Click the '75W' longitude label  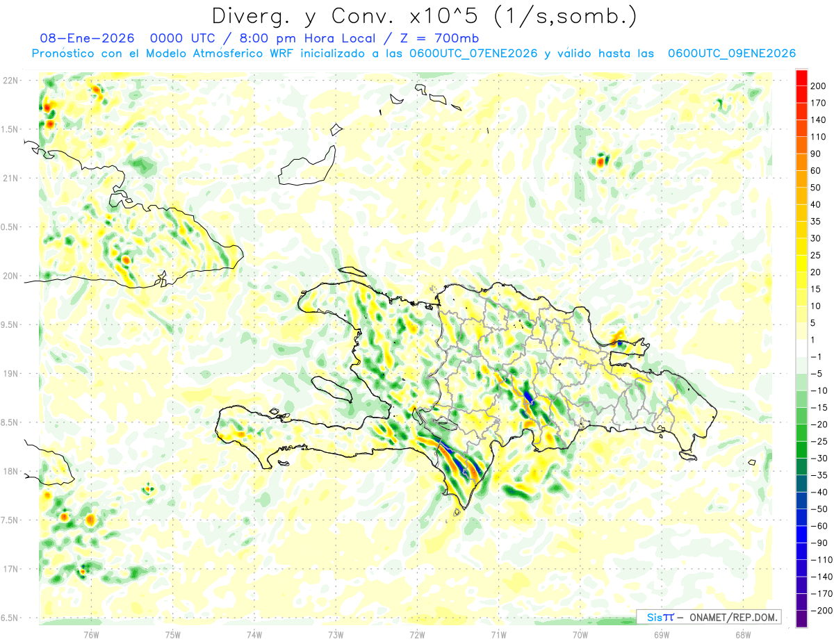pyautogui.click(x=172, y=635)
